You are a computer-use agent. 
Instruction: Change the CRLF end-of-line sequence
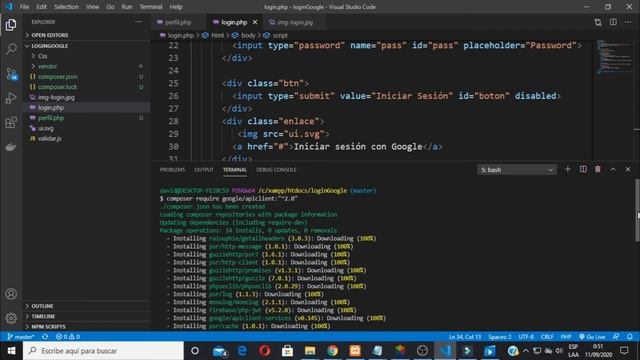[547, 337]
